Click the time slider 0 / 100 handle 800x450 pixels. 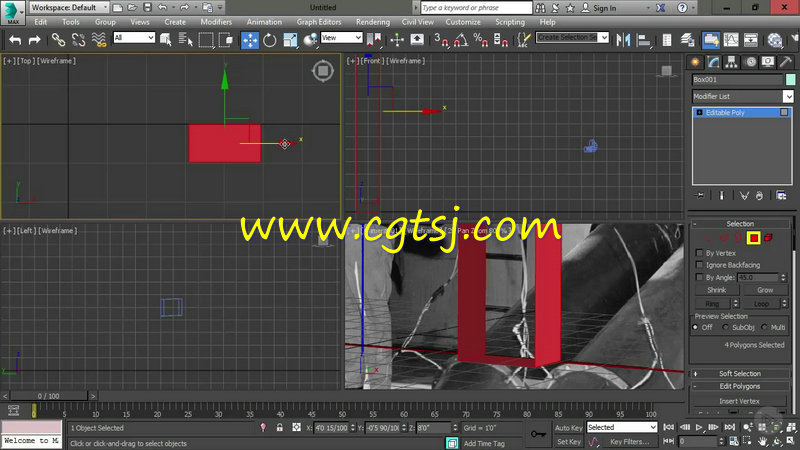pyautogui.click(x=48, y=396)
